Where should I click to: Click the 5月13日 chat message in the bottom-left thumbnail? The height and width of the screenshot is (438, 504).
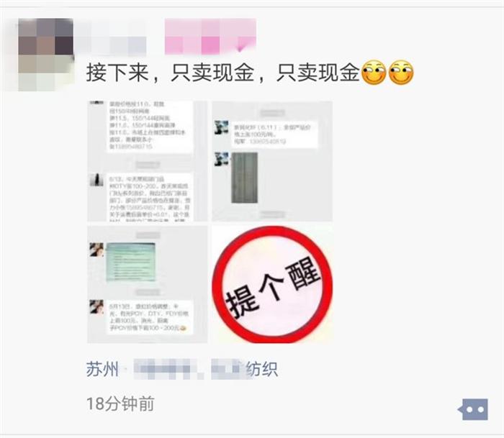click(x=150, y=317)
